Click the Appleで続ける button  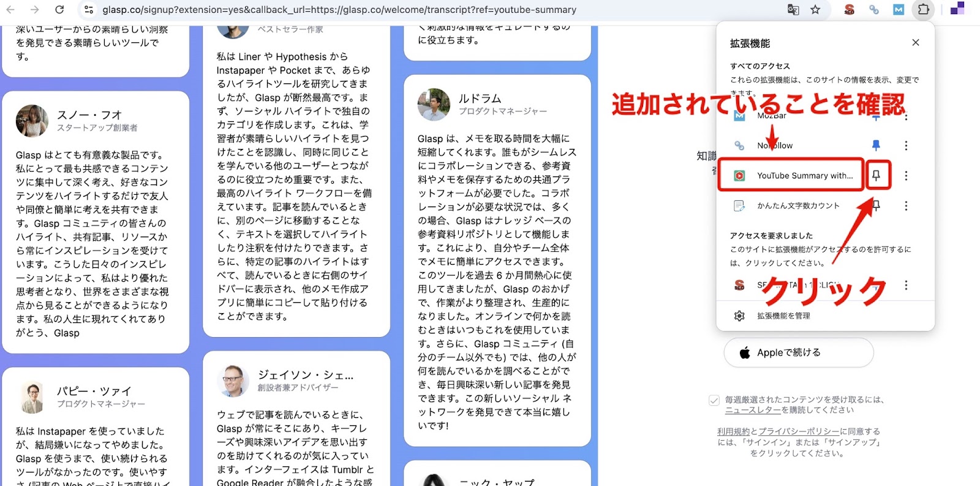pos(799,352)
